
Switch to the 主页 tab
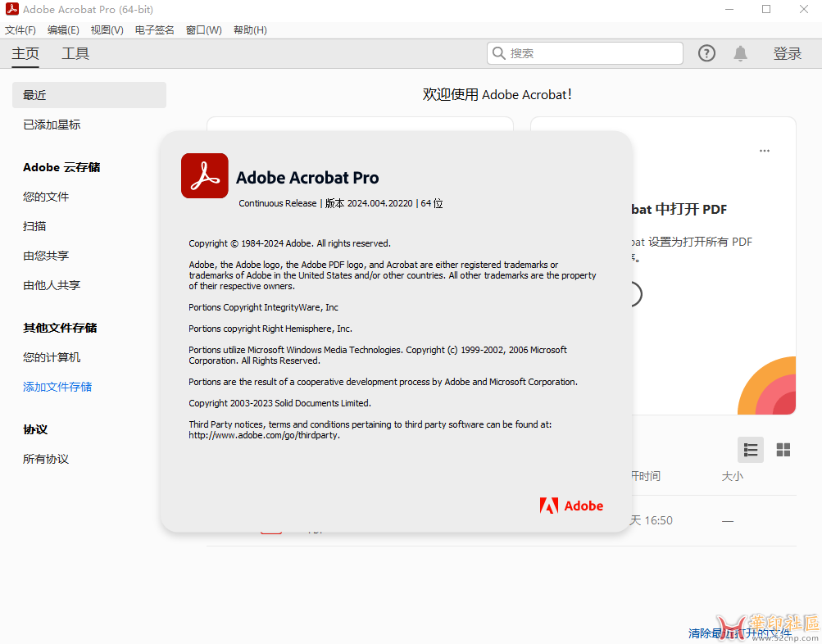pyautogui.click(x=25, y=53)
